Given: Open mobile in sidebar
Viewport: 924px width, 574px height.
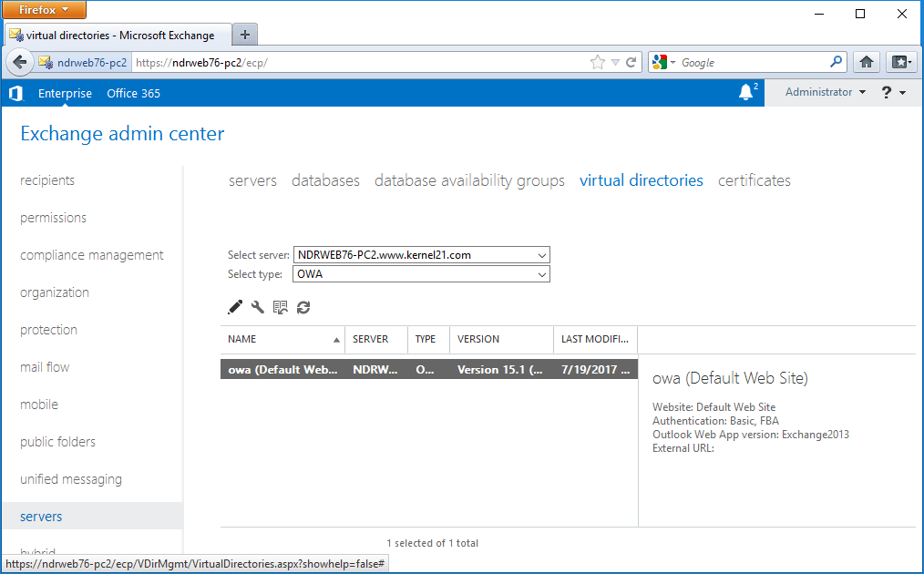Looking at the screenshot, I should [x=39, y=405].
